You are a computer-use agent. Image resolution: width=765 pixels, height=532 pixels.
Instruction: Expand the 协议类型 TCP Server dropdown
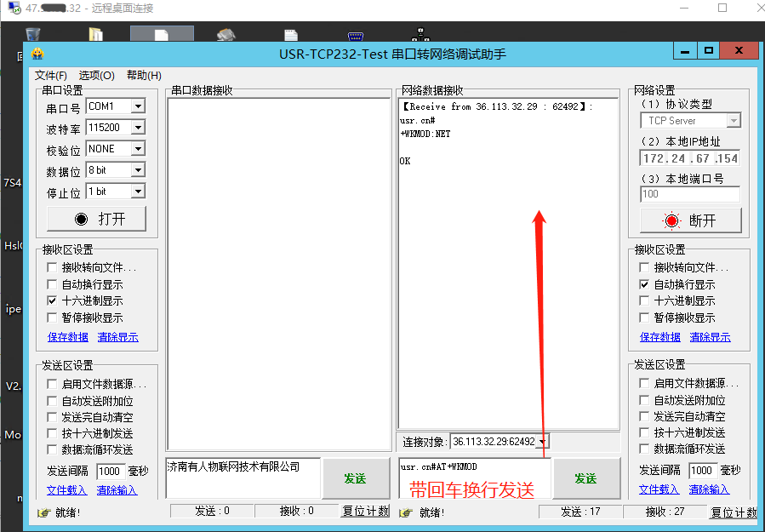click(x=734, y=121)
